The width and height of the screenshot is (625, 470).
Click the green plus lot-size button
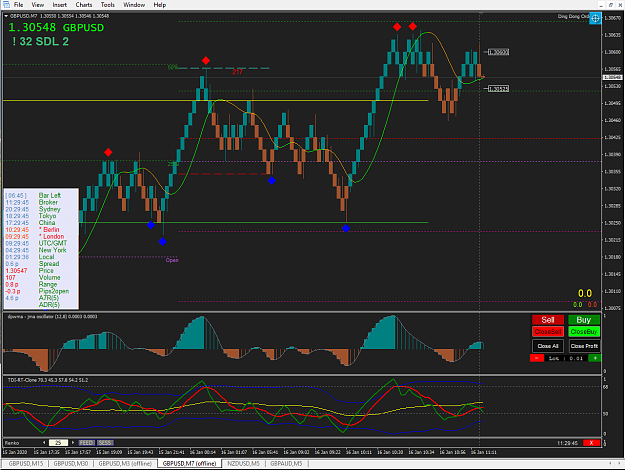click(x=595, y=358)
